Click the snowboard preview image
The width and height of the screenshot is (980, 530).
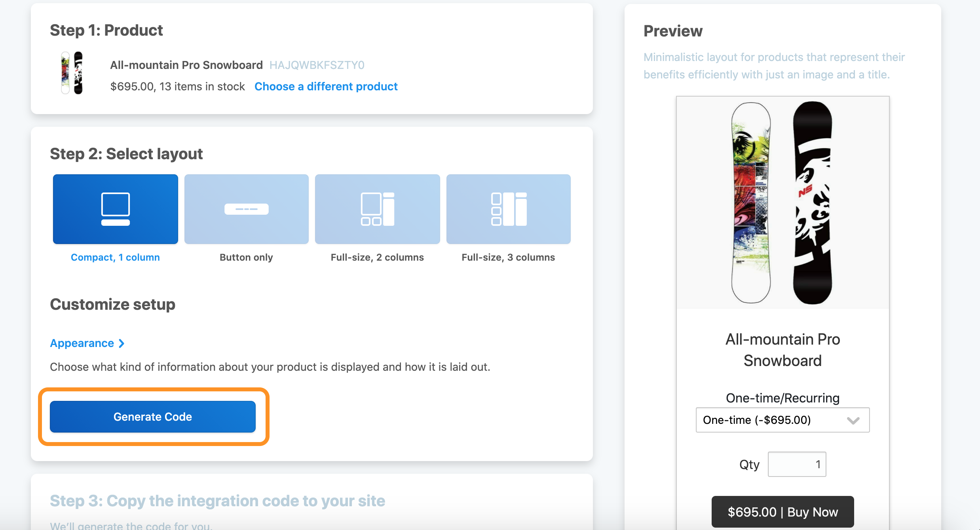click(782, 203)
